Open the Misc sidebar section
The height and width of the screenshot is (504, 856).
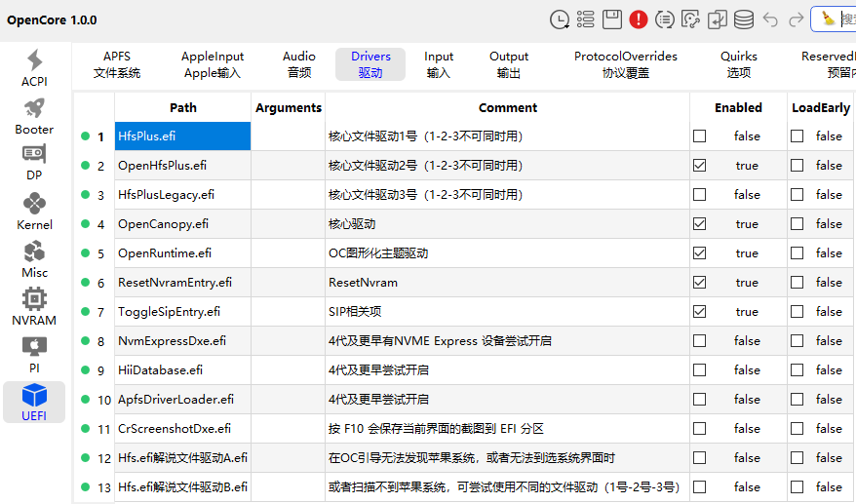pos(34,259)
